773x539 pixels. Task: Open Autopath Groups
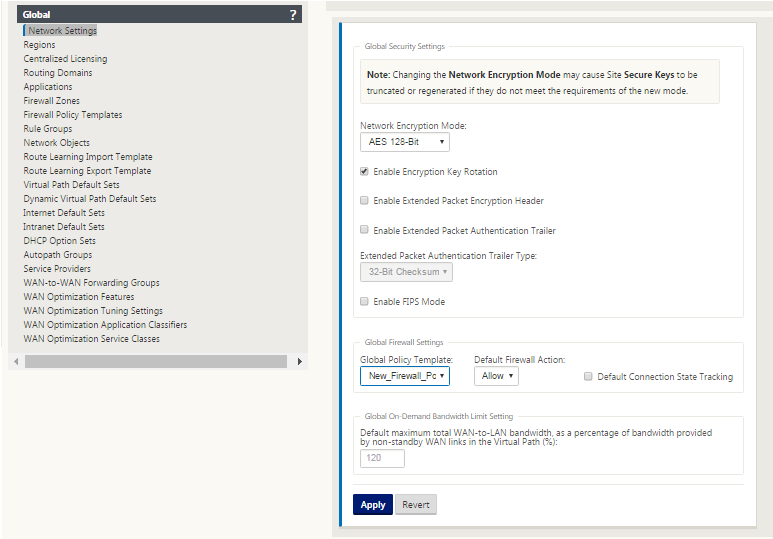point(58,255)
